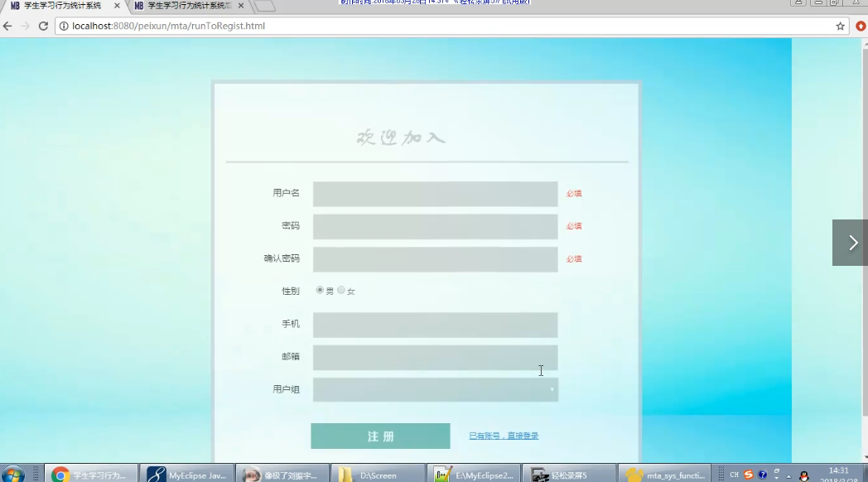The height and width of the screenshot is (482, 868).
Task: Click the 欢迎加入 heading
Action: [x=402, y=137]
